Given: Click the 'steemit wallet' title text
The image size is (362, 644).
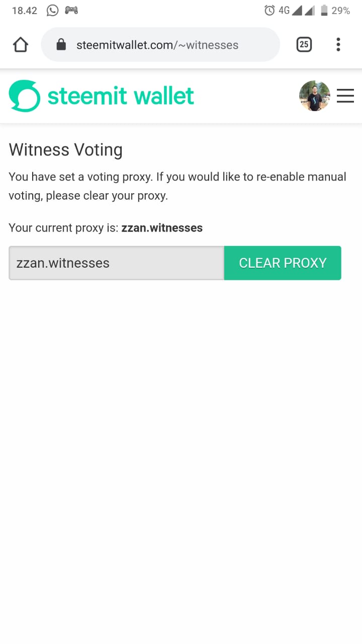Looking at the screenshot, I should coord(121,96).
